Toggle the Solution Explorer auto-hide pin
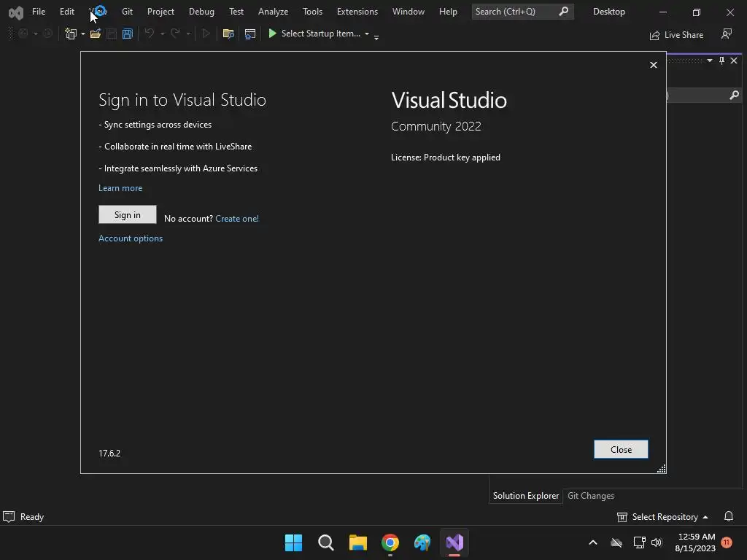 (x=721, y=61)
